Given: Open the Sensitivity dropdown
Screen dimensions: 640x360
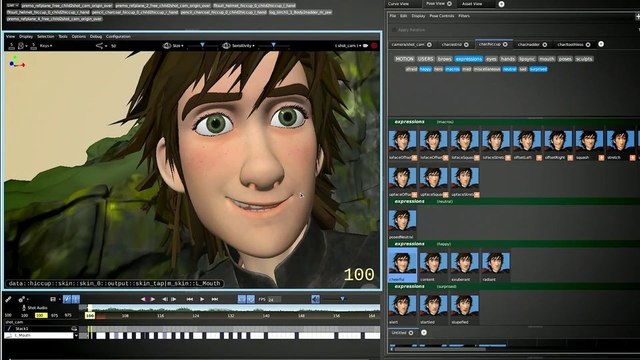Looking at the screenshot, I should pyautogui.click(x=242, y=46).
